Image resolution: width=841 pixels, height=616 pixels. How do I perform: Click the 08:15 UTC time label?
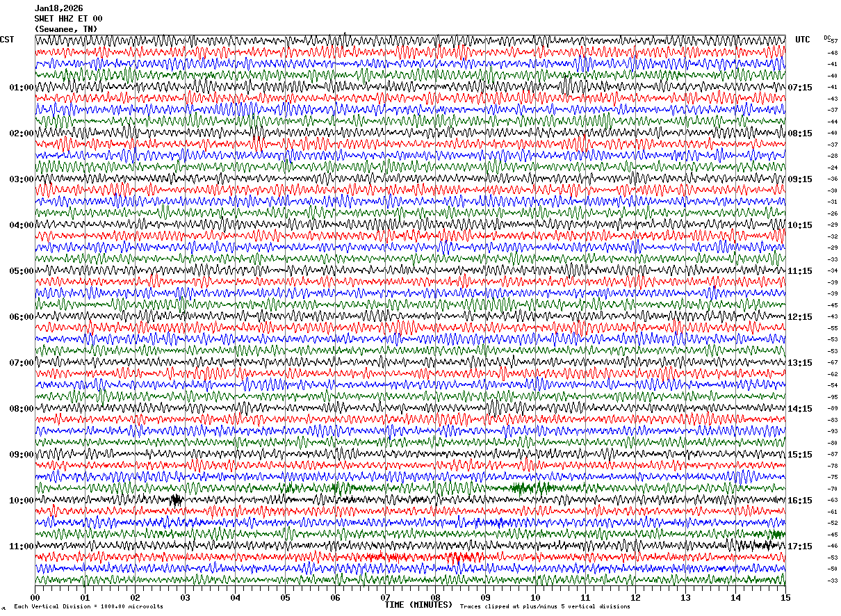pos(799,133)
